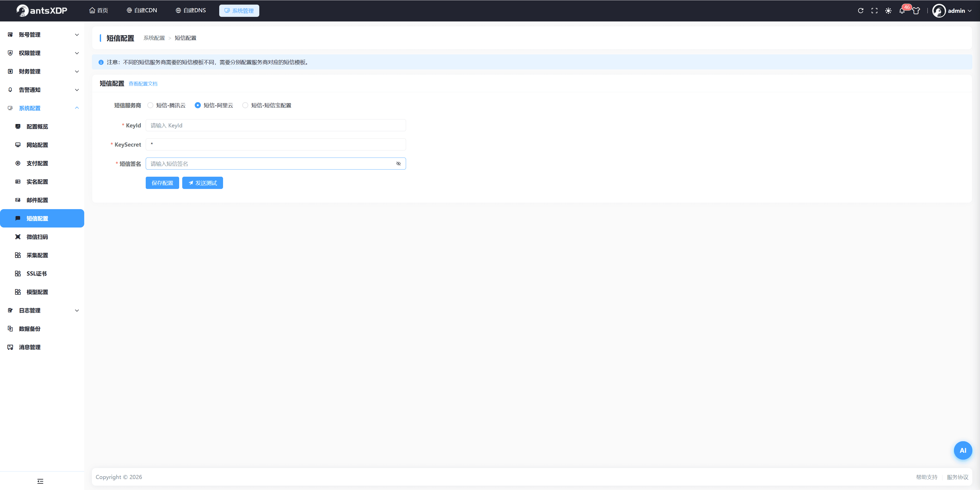Expand 日志管理 sidebar group
This screenshot has height=490, width=980.
click(42, 310)
